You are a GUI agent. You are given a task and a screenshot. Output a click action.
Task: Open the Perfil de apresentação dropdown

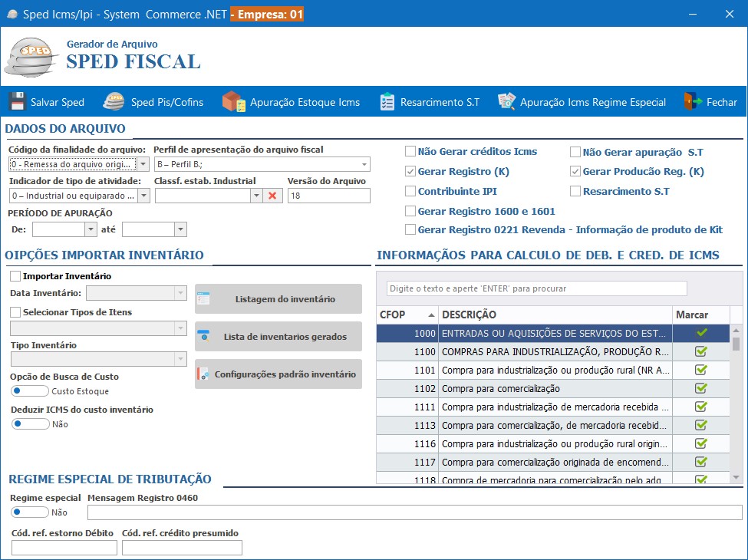(364, 163)
